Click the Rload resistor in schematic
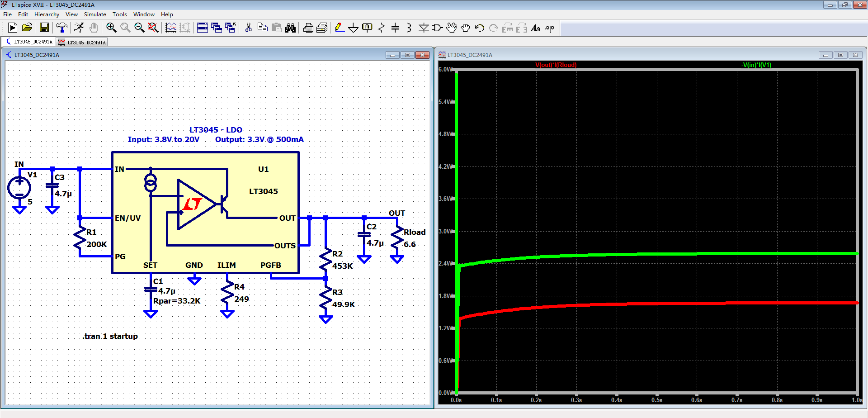 click(397, 237)
